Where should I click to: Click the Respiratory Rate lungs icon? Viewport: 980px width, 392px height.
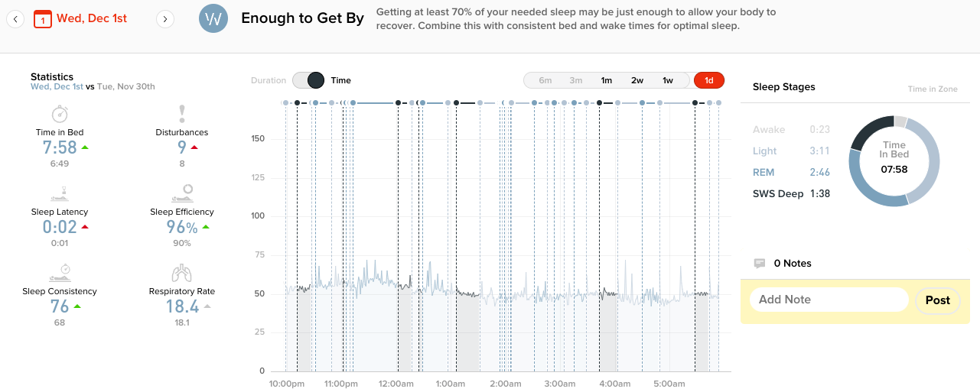(x=182, y=273)
